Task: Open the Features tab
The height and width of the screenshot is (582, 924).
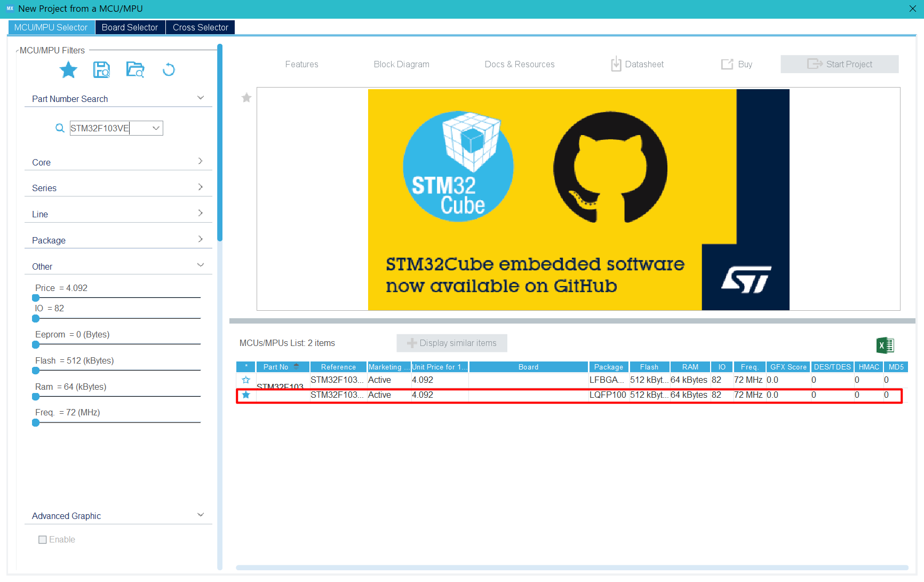Action: pos(301,64)
